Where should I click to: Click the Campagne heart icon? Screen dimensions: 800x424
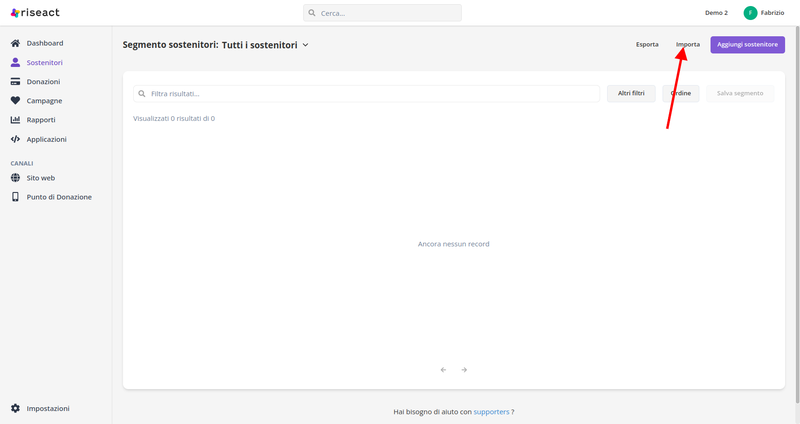pyautogui.click(x=15, y=101)
